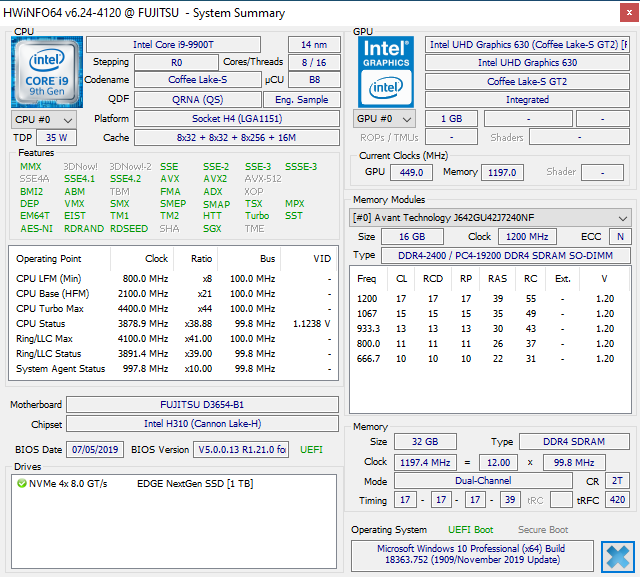Click the Intel Core i9 CPU logo
640x577 pixels.
click(x=47, y=72)
